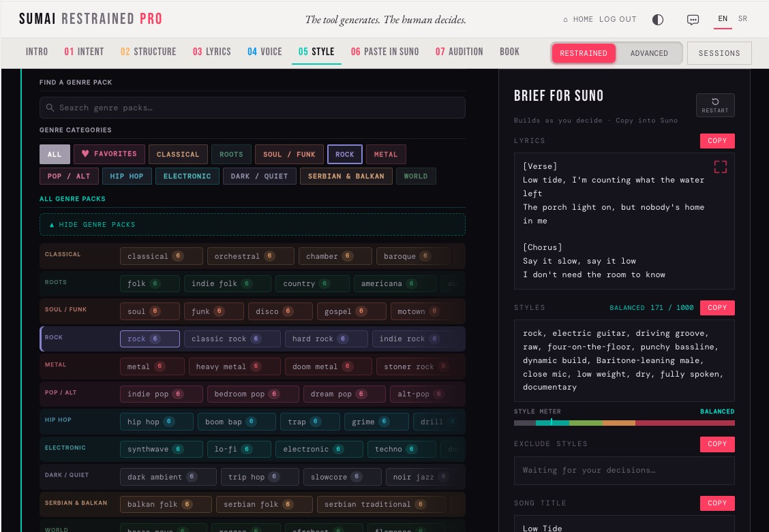Open the BOOK tab
Screen dimensions: 769x532
pos(509,52)
